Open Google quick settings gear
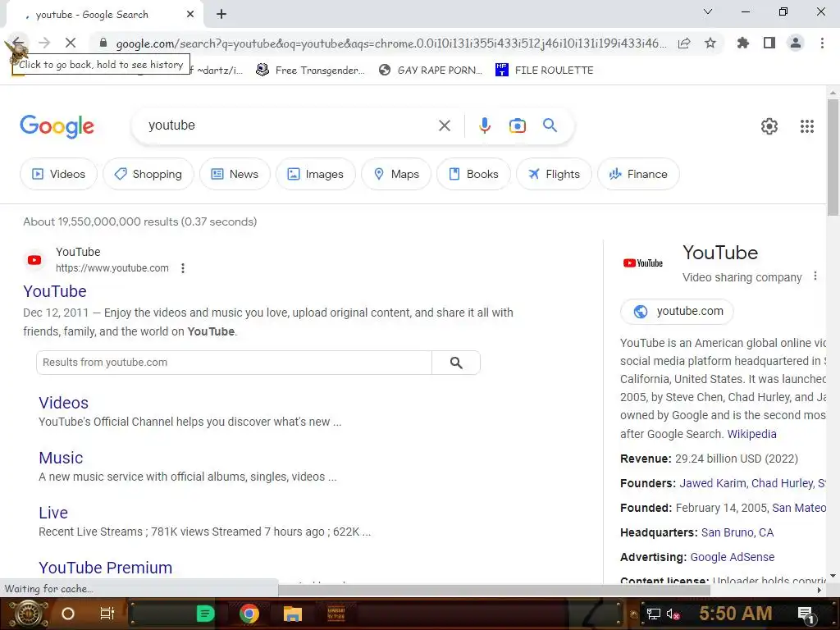The image size is (840, 630). [769, 126]
